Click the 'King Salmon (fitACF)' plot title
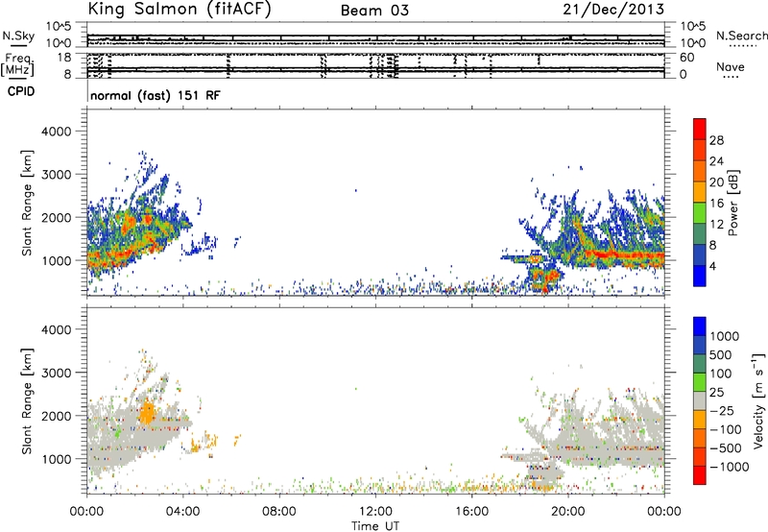This screenshot has width=768, height=532. (x=180, y=9)
